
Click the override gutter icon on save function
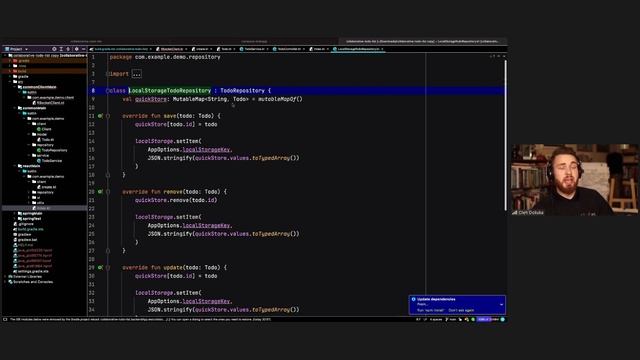coord(100,116)
